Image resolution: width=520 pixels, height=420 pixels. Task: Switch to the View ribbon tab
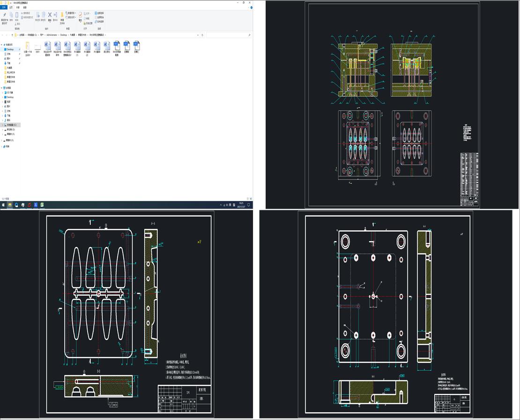(25, 7)
